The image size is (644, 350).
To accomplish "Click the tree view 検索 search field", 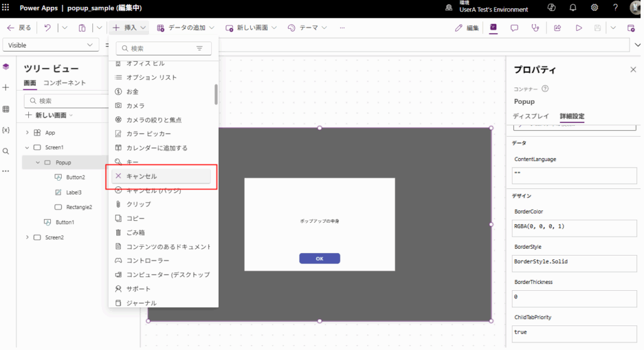I will tap(67, 101).
